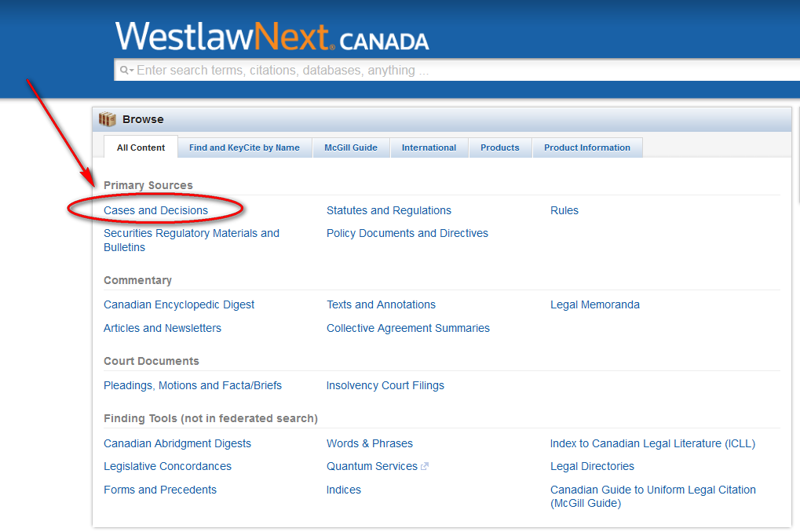Click the Court Documents heading
Image resolution: width=800 pixels, height=532 pixels.
[x=152, y=361]
